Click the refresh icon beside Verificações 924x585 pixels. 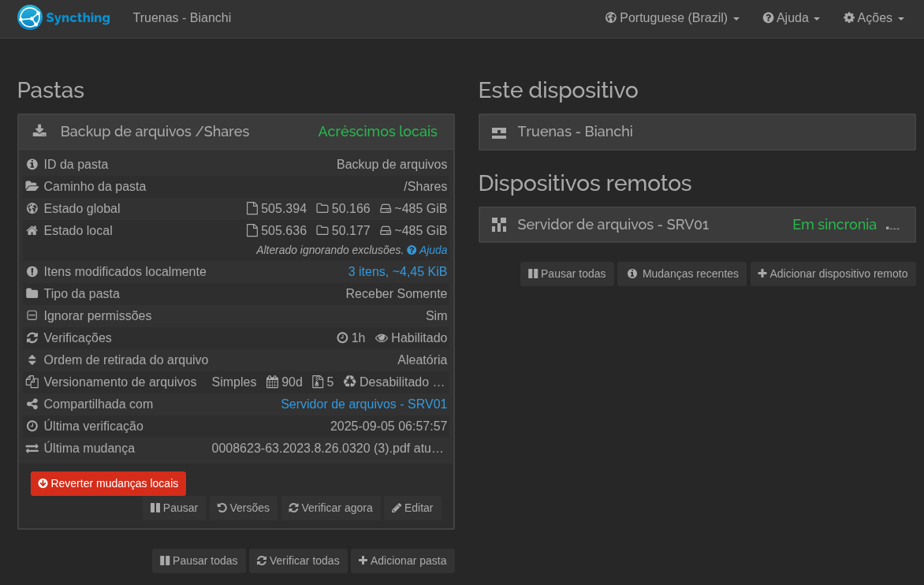pos(32,337)
